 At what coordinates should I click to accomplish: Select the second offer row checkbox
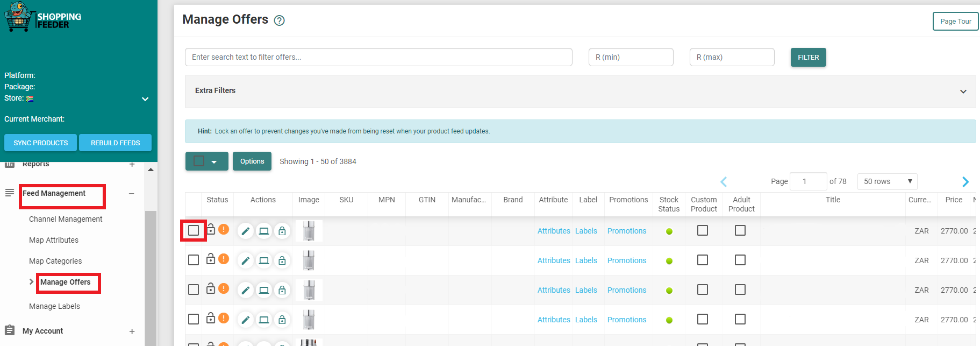(x=194, y=260)
